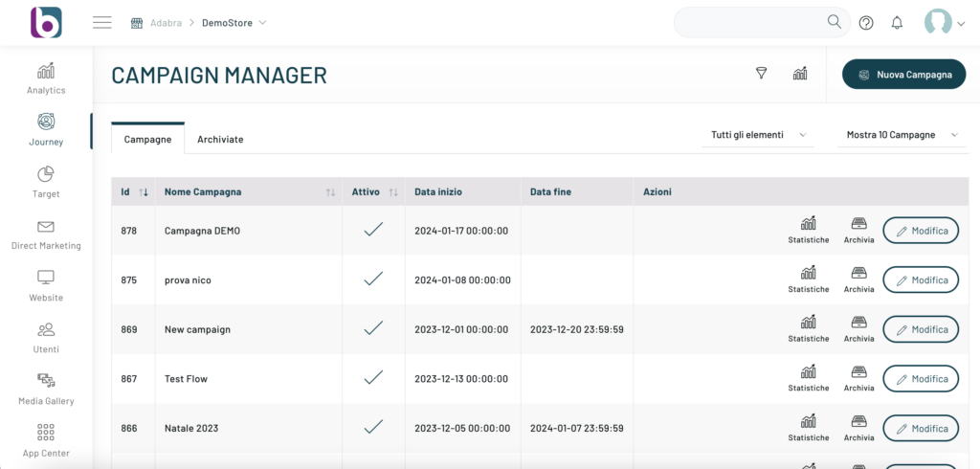
Task: Open the help question mark icon
Action: pos(866,23)
